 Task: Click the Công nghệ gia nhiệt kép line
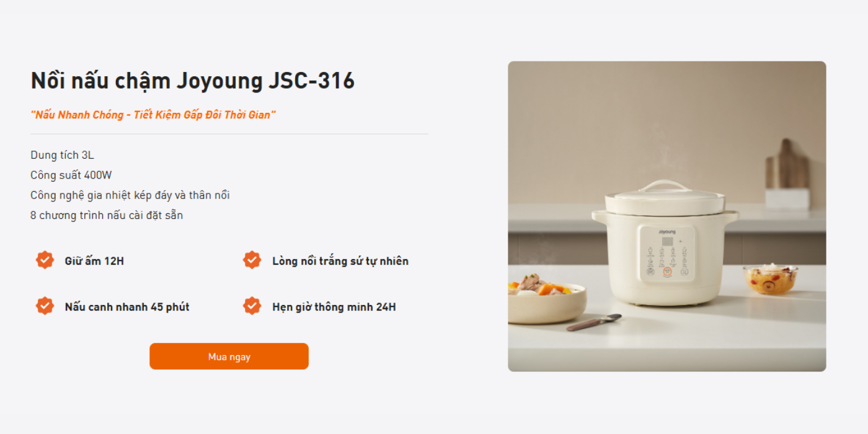130,195
